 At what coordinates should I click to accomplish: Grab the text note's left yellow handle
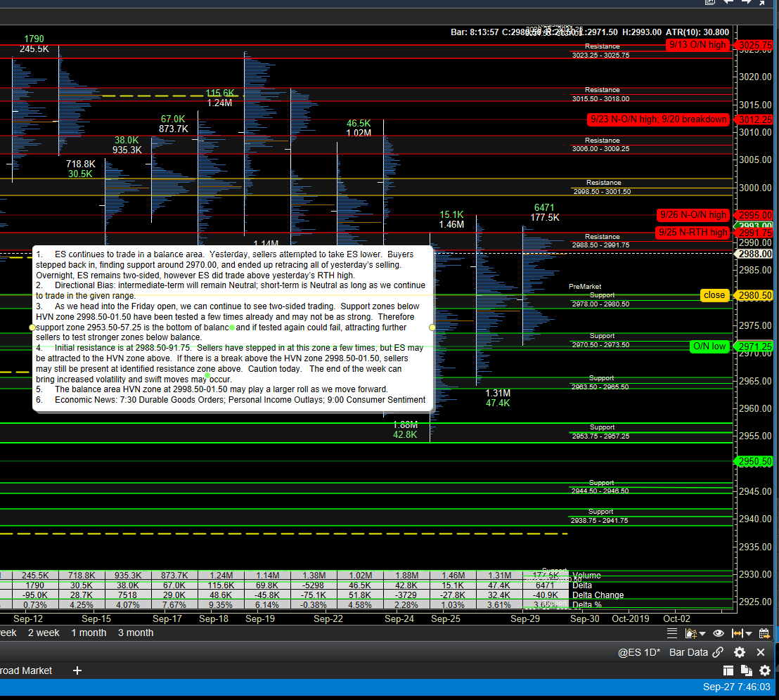click(32, 328)
